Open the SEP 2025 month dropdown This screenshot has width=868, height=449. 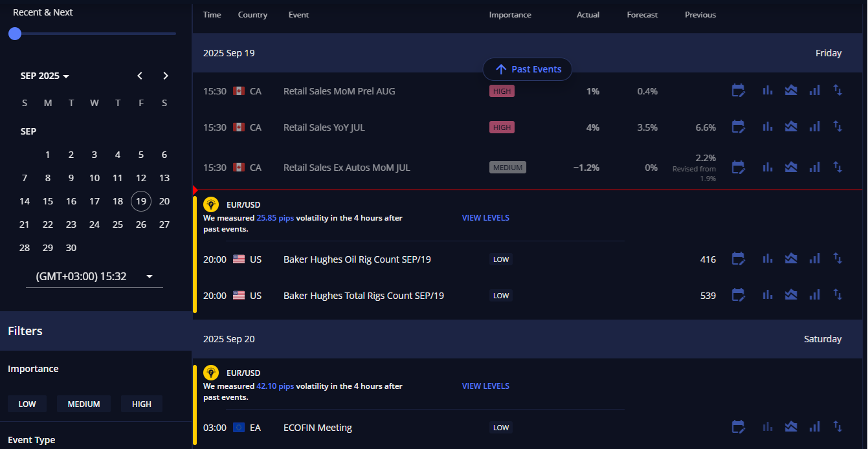(x=45, y=76)
